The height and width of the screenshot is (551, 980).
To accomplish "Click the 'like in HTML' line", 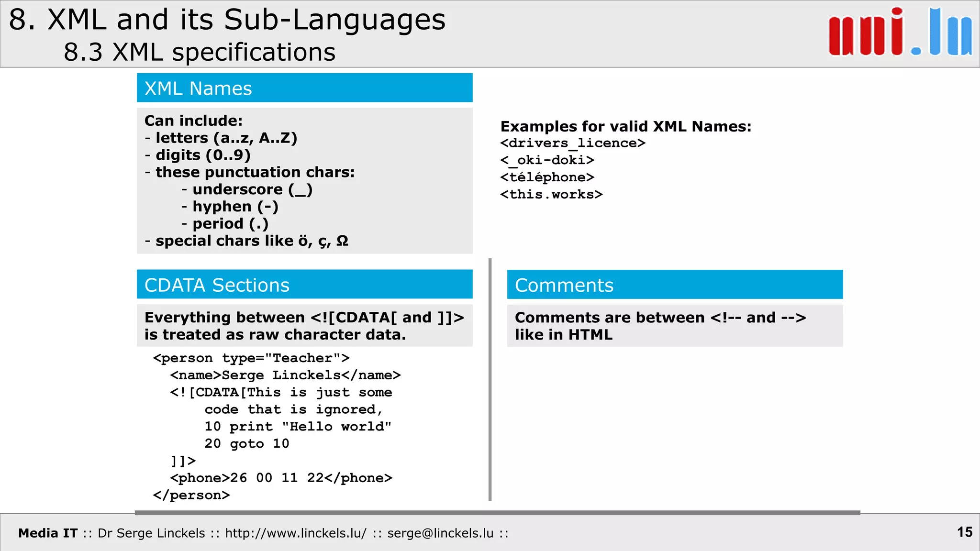I will [564, 335].
